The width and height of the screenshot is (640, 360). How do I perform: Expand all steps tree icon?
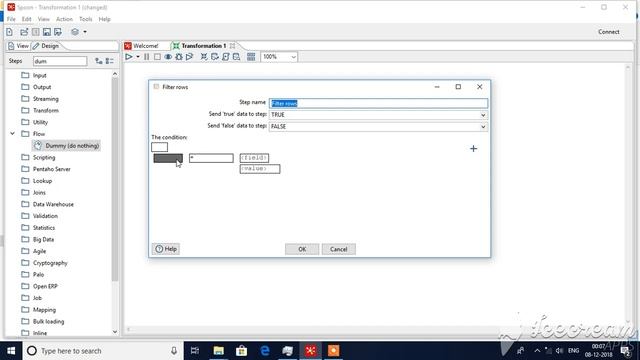tap(98, 61)
